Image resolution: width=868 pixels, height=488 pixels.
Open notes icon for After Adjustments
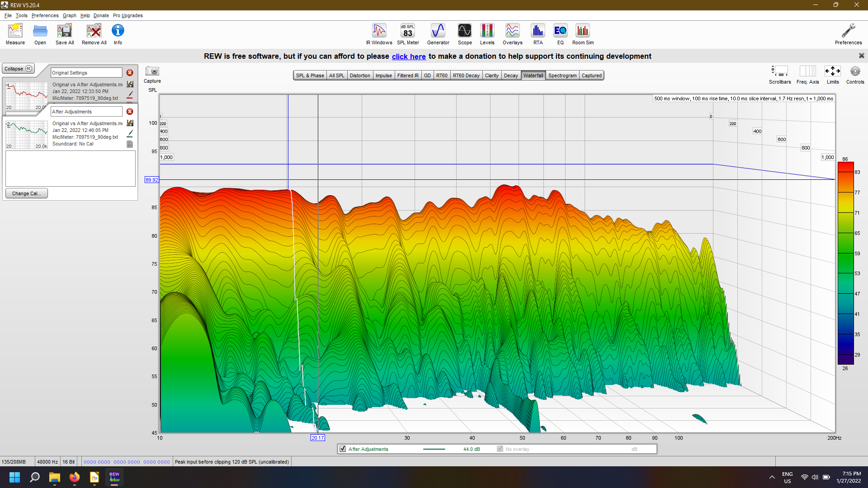coord(130,144)
